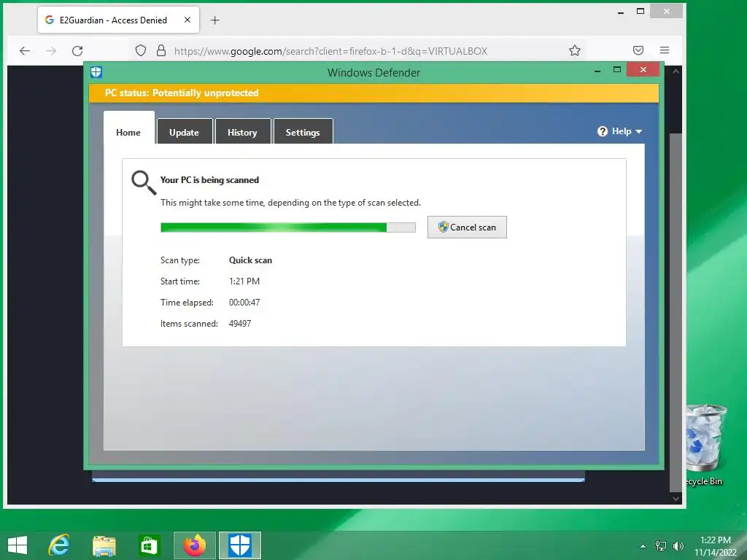Maximize the Firefox window
The image size is (747, 560).
click(x=640, y=11)
